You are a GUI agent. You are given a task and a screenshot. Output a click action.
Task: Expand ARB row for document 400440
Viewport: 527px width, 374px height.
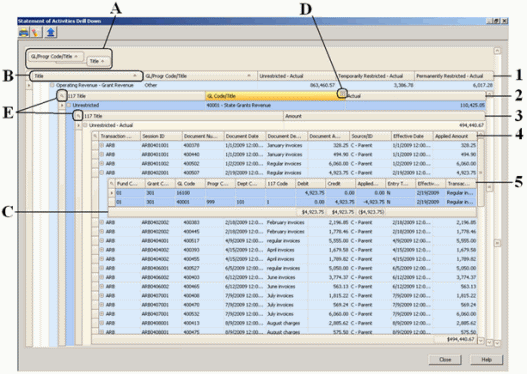(x=102, y=154)
